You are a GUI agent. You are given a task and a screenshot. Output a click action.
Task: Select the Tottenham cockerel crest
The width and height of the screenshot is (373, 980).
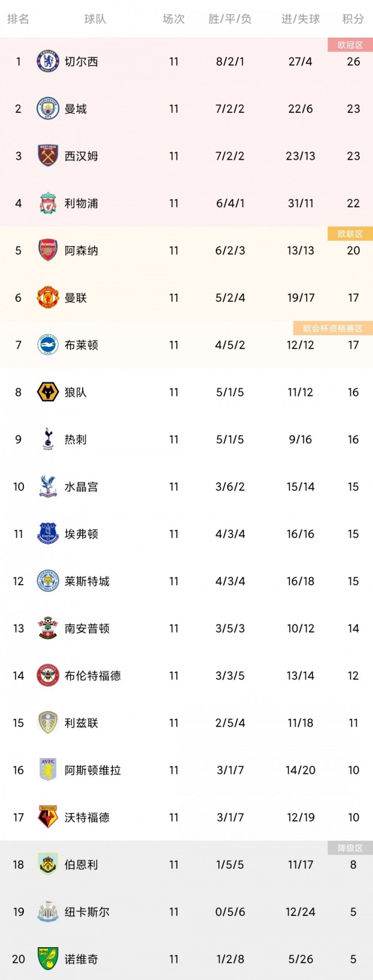48,440
